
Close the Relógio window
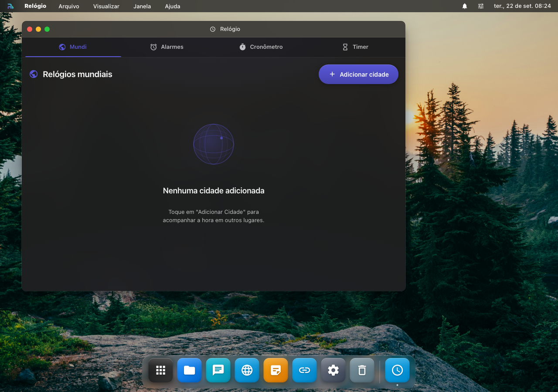coord(30,29)
